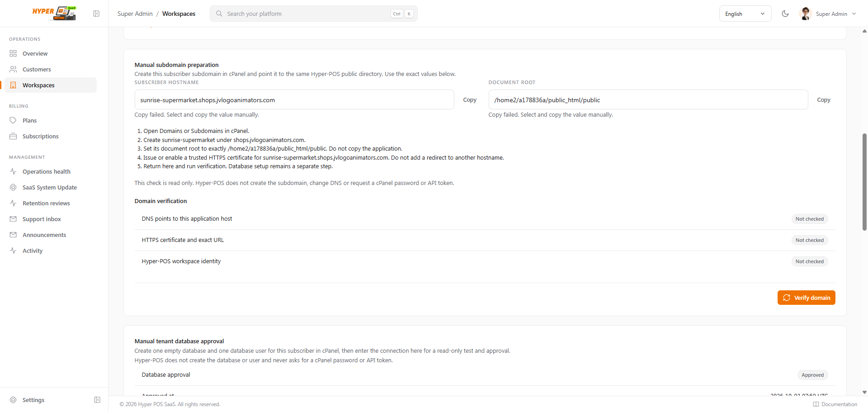Screen dimensions: 868x412
Task: Click the Operations health pulse icon
Action: (x=13, y=171)
